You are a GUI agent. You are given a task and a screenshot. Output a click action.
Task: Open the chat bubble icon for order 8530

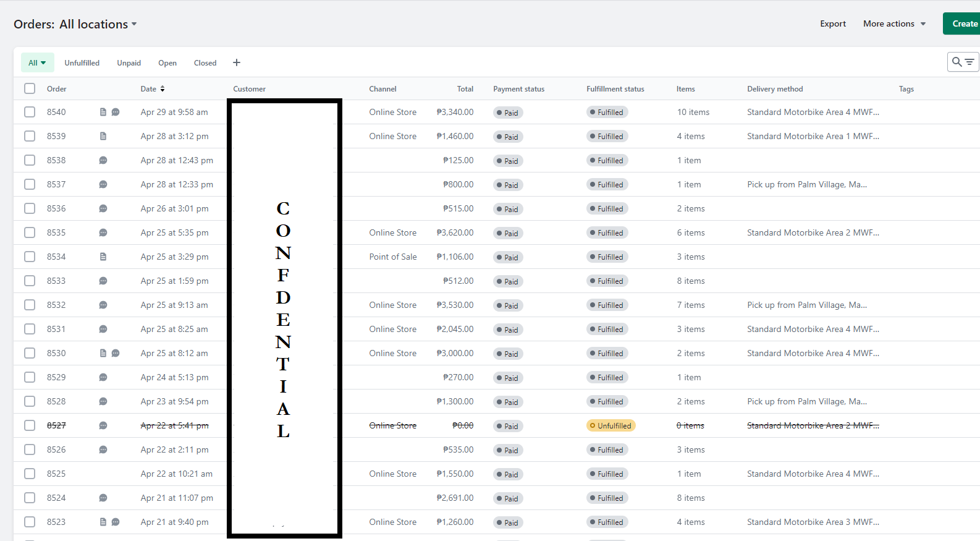[x=116, y=353]
